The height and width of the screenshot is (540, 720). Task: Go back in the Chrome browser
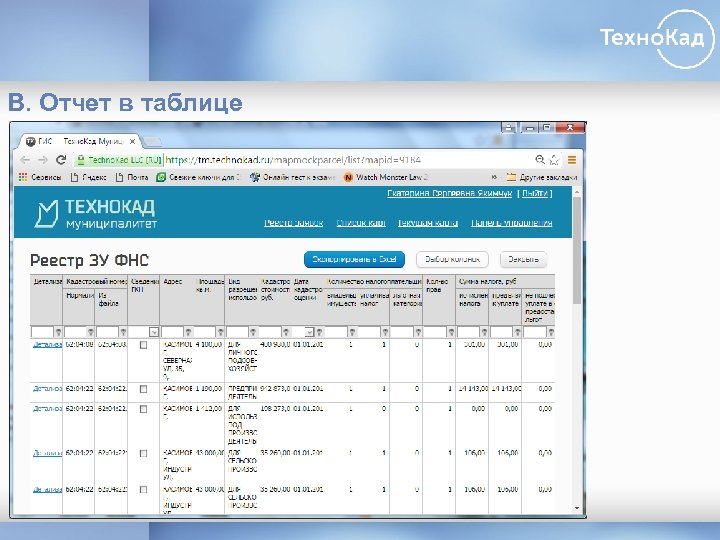[25, 160]
